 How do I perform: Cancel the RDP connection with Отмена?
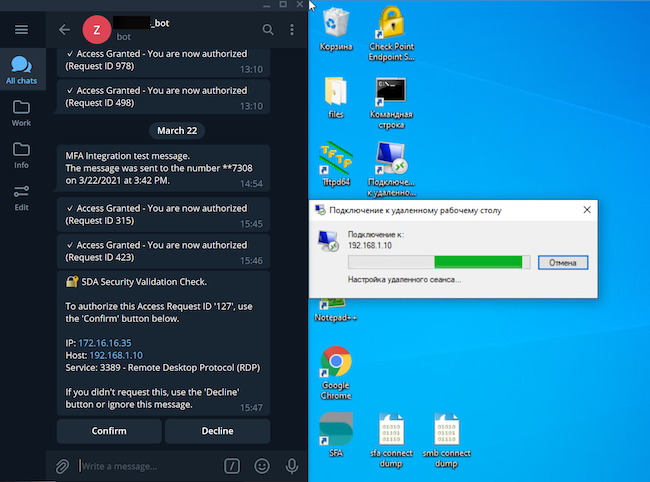pyautogui.click(x=563, y=262)
